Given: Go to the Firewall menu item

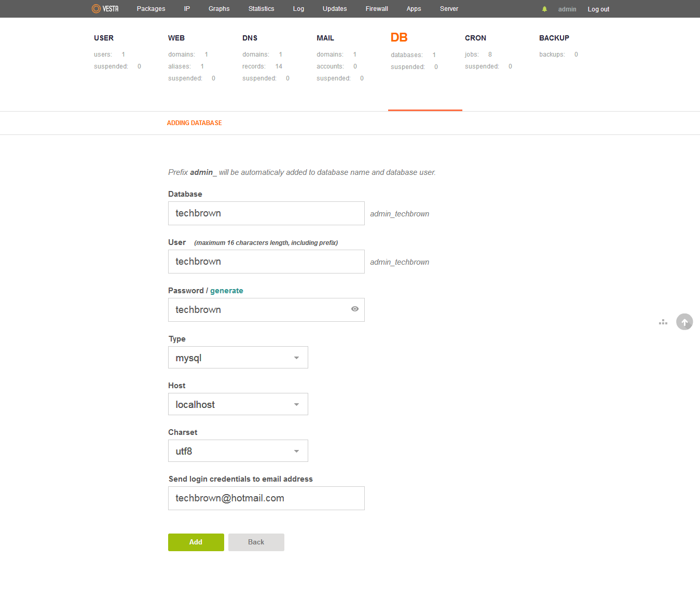Looking at the screenshot, I should [x=377, y=9].
